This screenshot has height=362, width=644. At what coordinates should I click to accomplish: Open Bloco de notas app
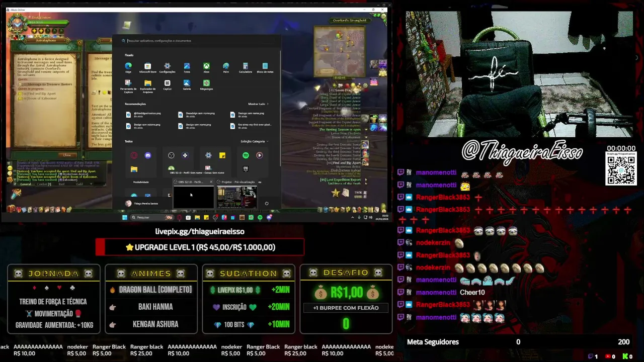pos(265,67)
